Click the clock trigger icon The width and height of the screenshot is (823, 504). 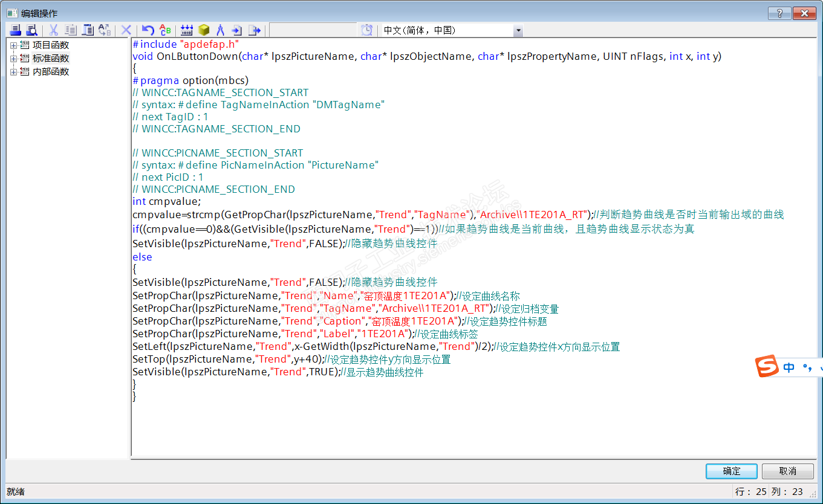[367, 30]
